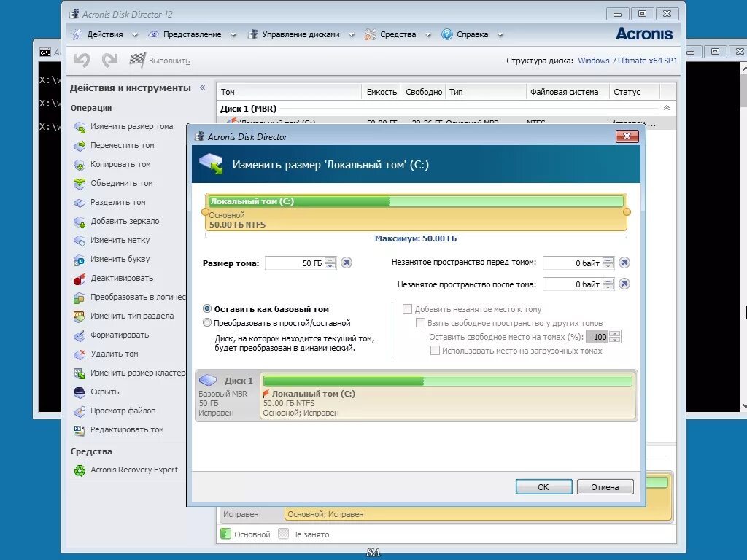Click right resize handle of volume bar

627,212
